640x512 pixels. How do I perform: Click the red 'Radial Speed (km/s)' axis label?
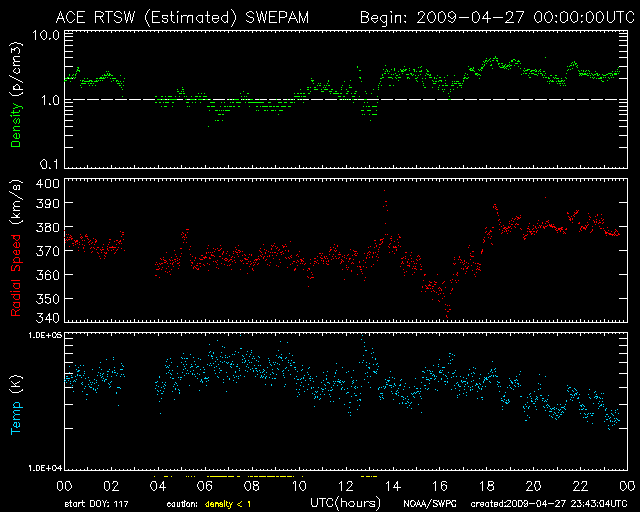click(x=16, y=248)
